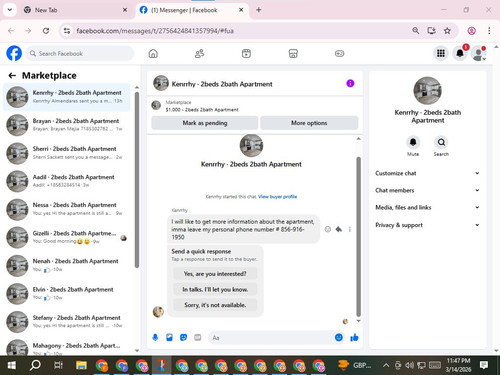The height and width of the screenshot is (375, 500).
Task: Open the Windows Start menu
Action: tap(12, 365)
